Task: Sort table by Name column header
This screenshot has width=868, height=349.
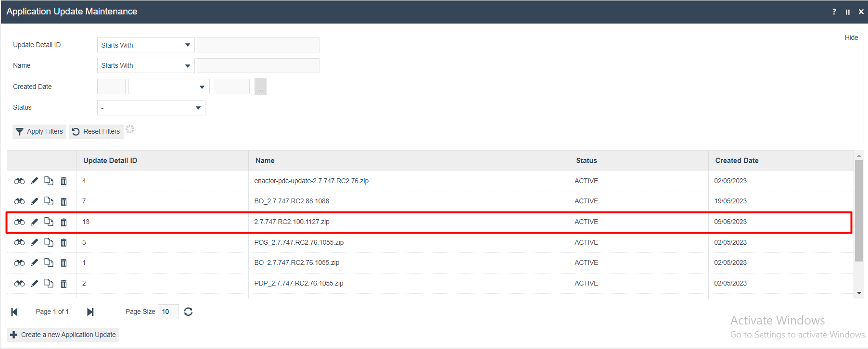Action: (265, 161)
